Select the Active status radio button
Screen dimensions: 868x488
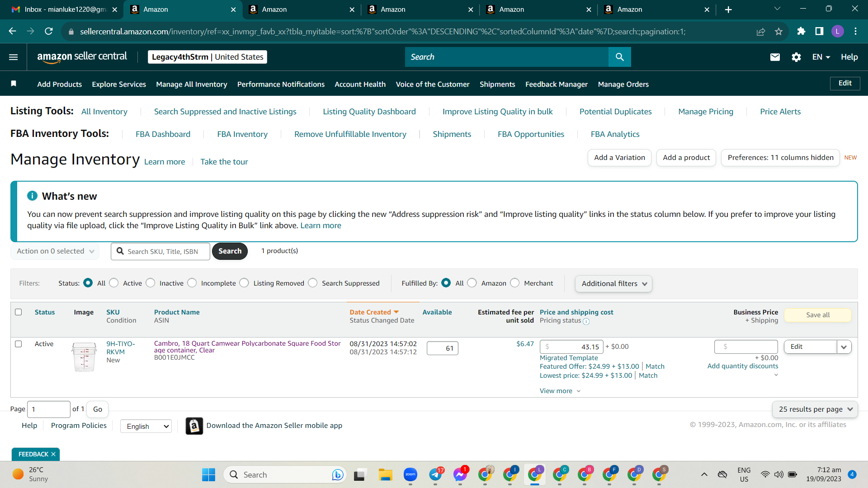click(x=114, y=283)
